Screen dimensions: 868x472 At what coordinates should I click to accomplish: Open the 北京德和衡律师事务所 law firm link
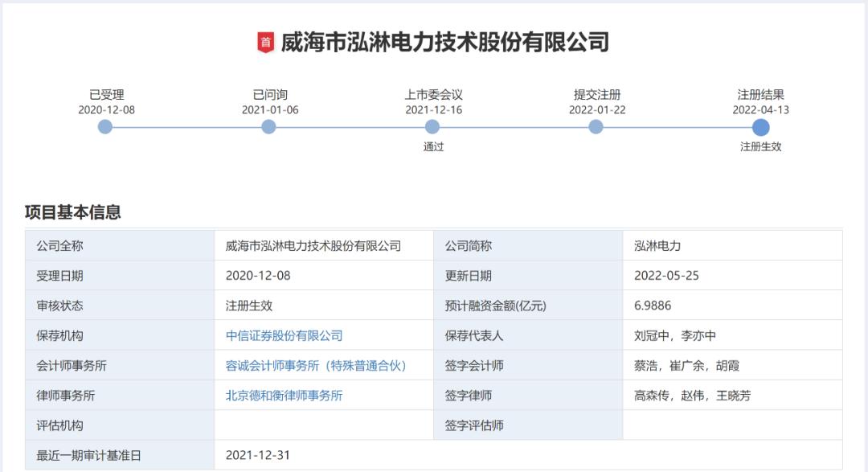(x=285, y=395)
